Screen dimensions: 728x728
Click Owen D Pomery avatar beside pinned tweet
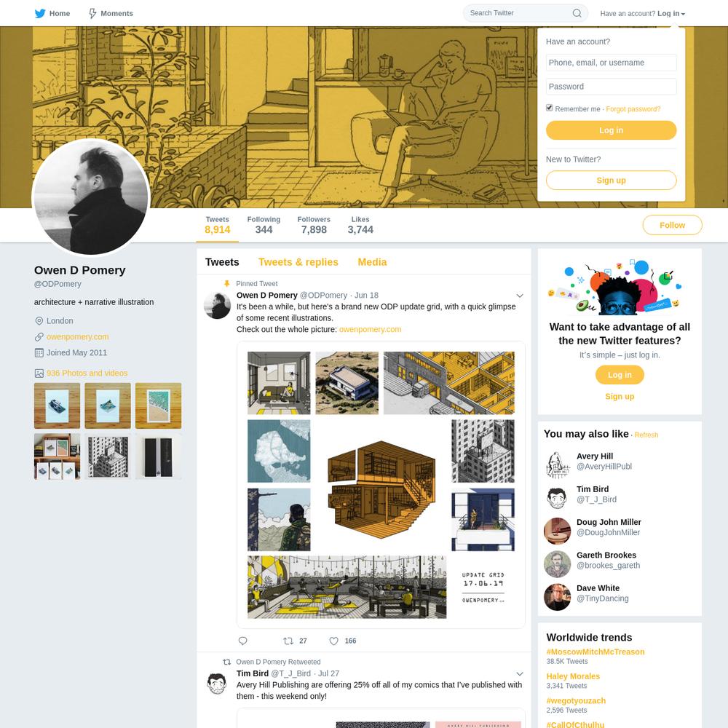pyautogui.click(x=217, y=305)
